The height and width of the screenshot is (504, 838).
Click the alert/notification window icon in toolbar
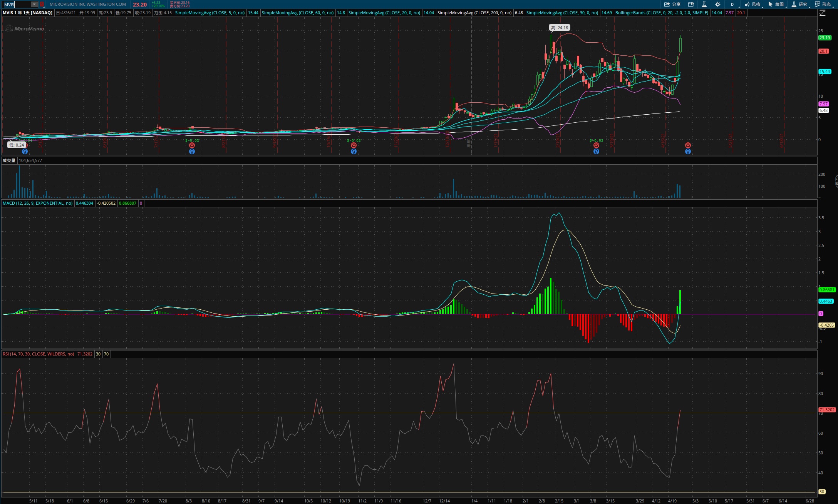click(x=691, y=4)
